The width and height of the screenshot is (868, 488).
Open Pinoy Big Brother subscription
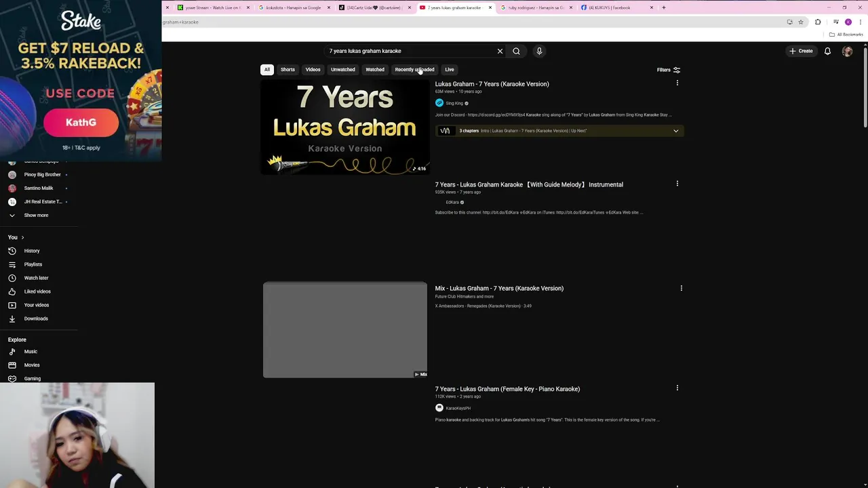point(42,175)
